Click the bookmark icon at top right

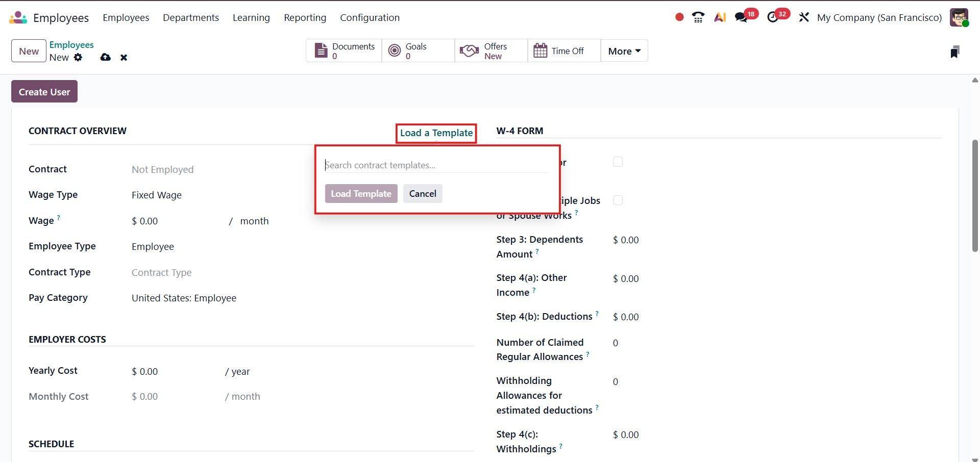[x=954, y=52]
